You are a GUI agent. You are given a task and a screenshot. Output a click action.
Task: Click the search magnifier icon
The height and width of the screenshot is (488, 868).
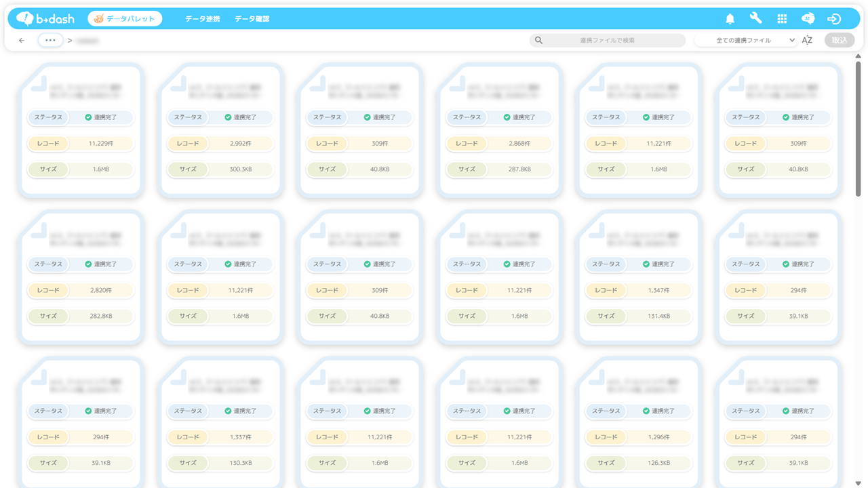[x=538, y=41]
